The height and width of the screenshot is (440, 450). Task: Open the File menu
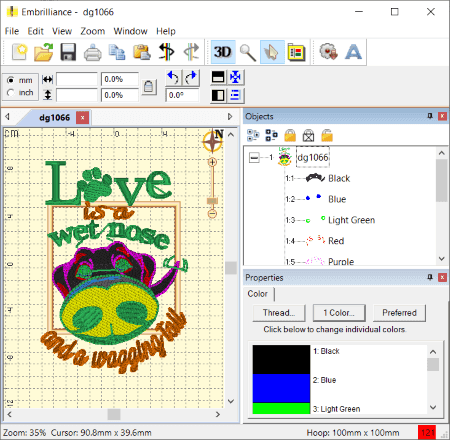click(12, 31)
